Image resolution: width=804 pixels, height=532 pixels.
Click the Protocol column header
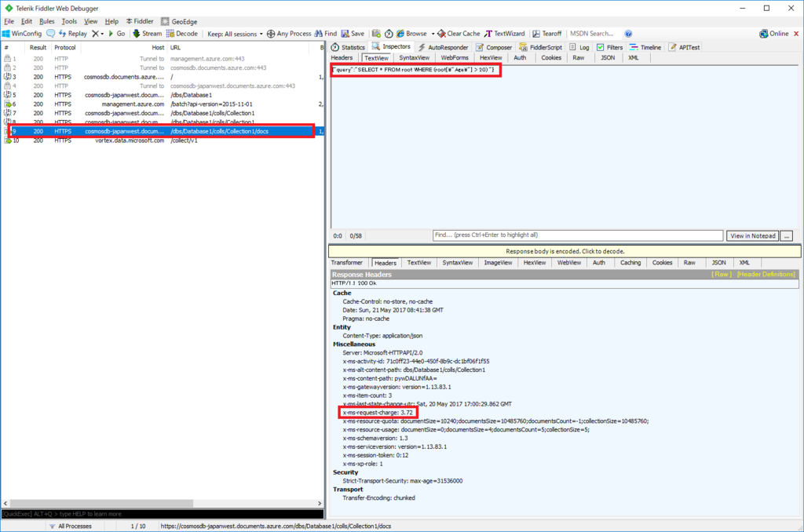click(65, 47)
